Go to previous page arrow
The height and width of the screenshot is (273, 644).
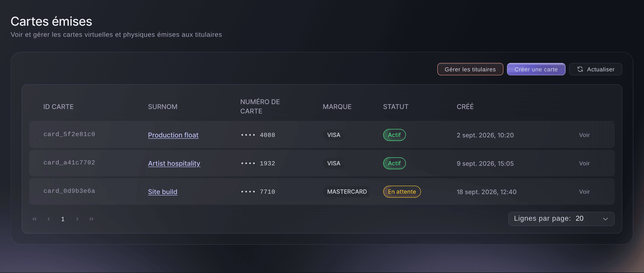(49, 219)
